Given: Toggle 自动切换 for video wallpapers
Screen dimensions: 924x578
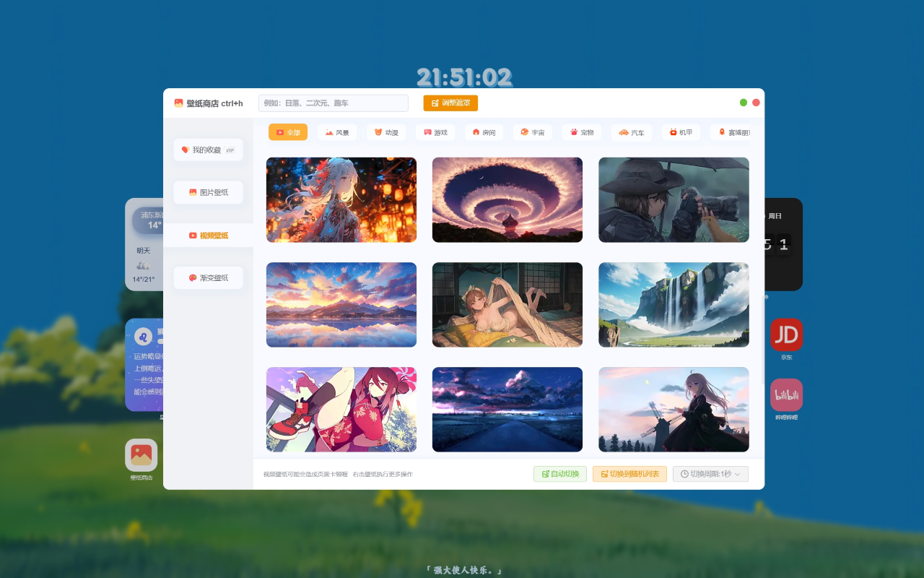Looking at the screenshot, I should pyautogui.click(x=560, y=474).
